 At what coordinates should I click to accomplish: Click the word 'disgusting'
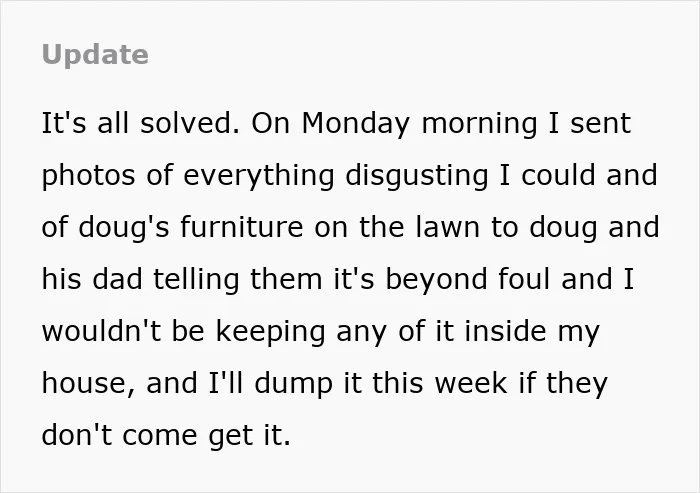click(417, 176)
